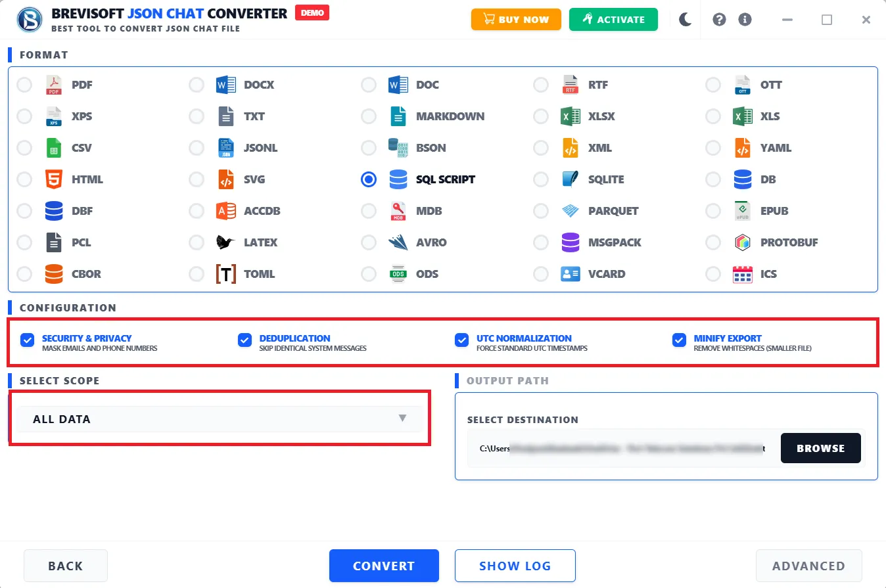Click the XML format icon

click(571, 148)
